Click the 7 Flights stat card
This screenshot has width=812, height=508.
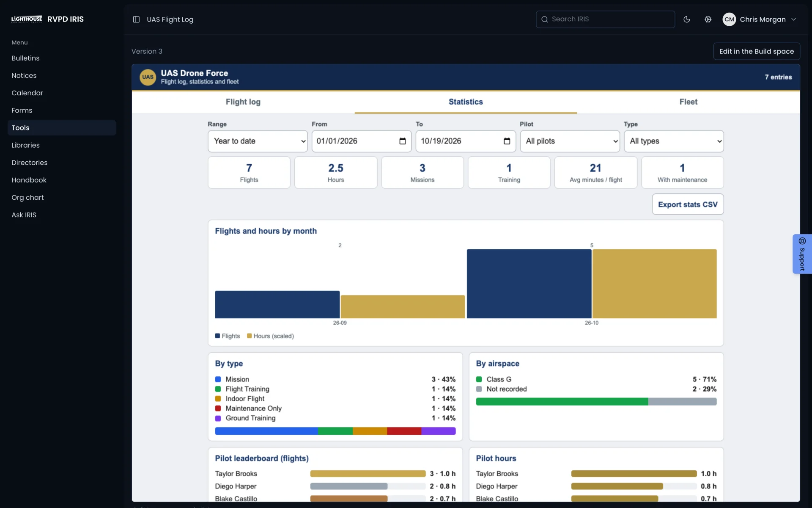pos(249,173)
